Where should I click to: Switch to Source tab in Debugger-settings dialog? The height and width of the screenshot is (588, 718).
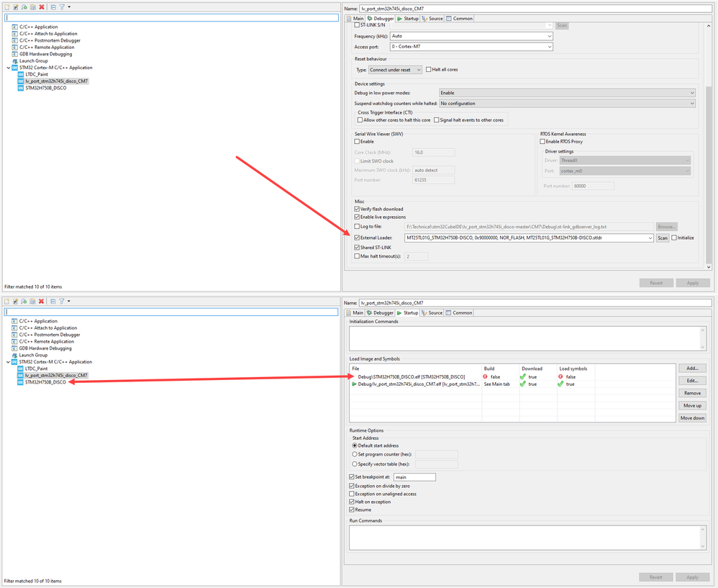tap(432, 19)
